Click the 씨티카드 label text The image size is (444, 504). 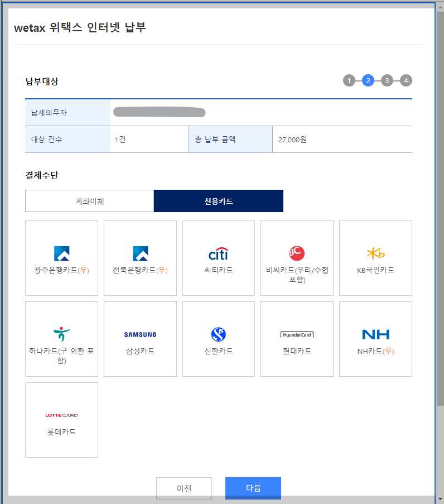coord(219,270)
